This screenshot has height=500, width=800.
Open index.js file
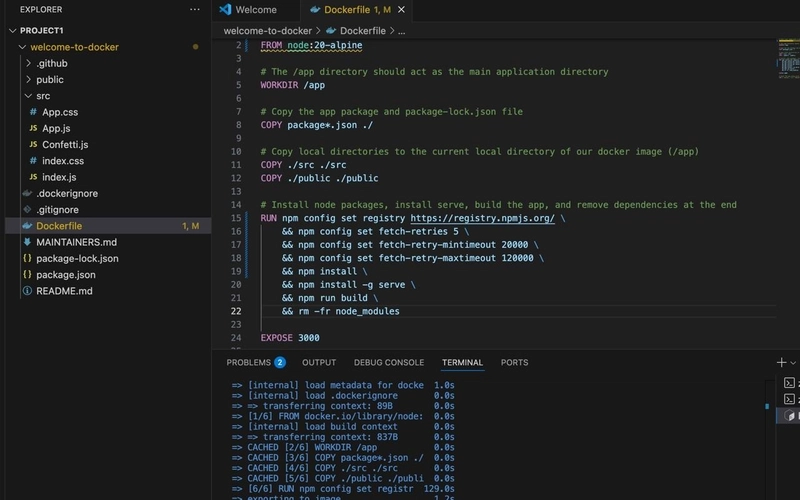click(59, 178)
